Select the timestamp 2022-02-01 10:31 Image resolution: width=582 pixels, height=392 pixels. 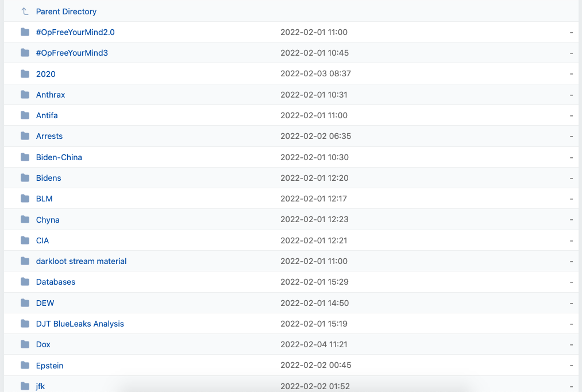point(314,95)
